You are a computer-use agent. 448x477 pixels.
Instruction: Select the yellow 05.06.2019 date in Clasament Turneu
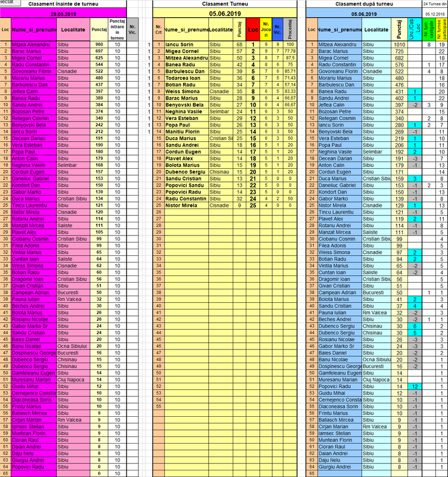[225, 14]
